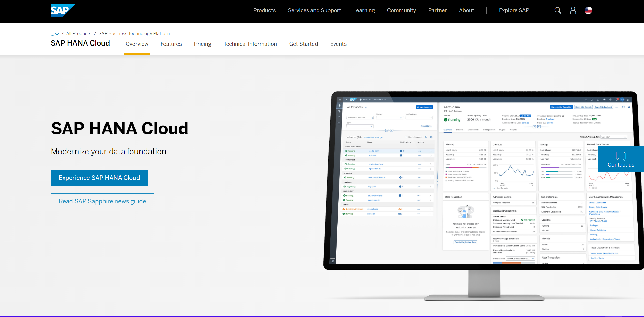644x317 pixels.
Task: Open the app launcher grid icon
Action: click(628, 99)
